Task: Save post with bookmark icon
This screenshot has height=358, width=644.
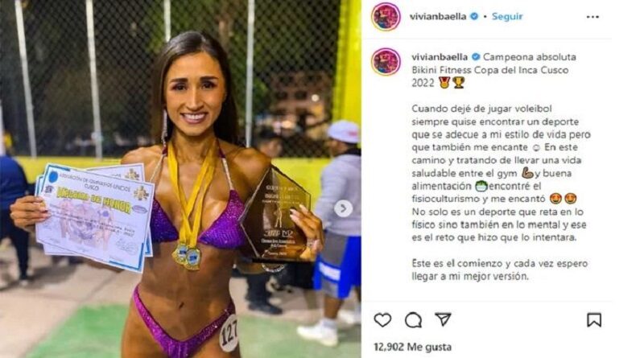Action: click(x=594, y=320)
